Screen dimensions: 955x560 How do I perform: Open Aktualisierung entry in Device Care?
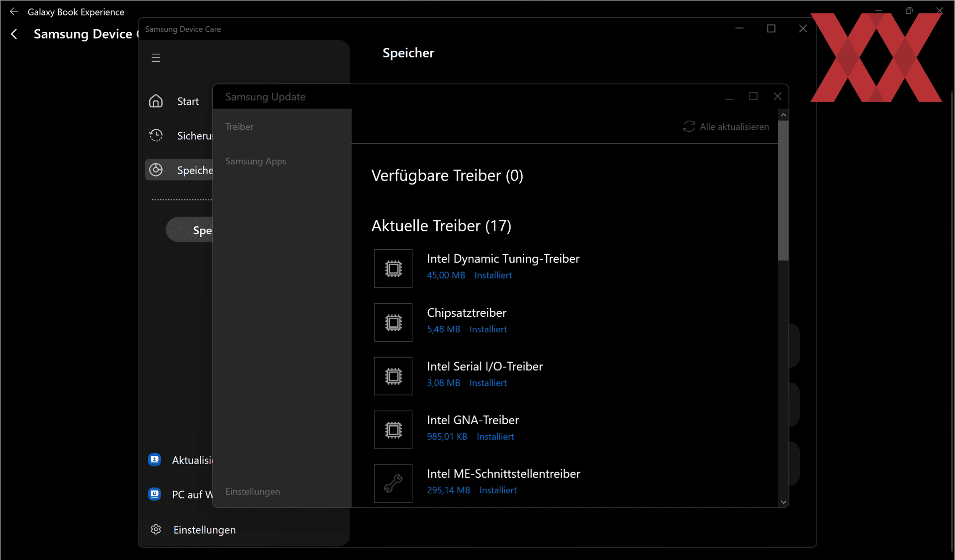(192, 460)
